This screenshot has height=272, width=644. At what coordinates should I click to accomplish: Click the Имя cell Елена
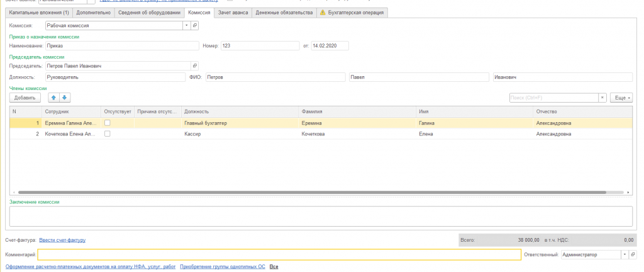474,133
